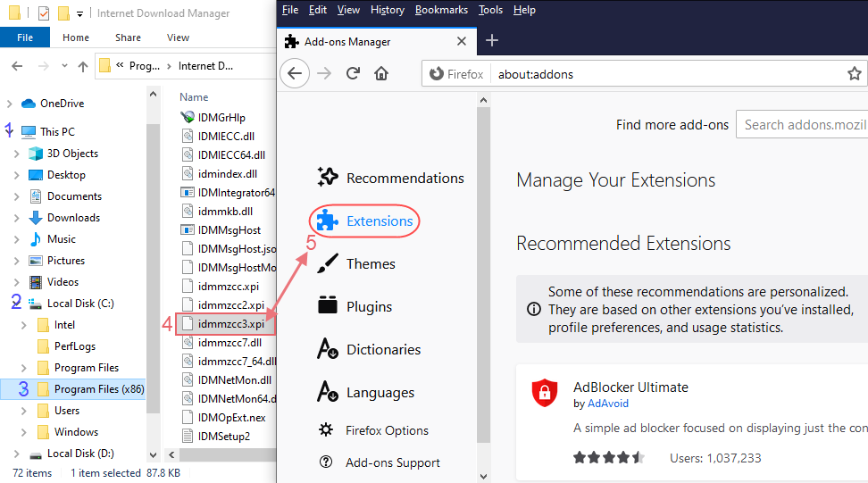This screenshot has width=868, height=483.
Task: Expand Program Files tree node
Action: click(x=23, y=368)
